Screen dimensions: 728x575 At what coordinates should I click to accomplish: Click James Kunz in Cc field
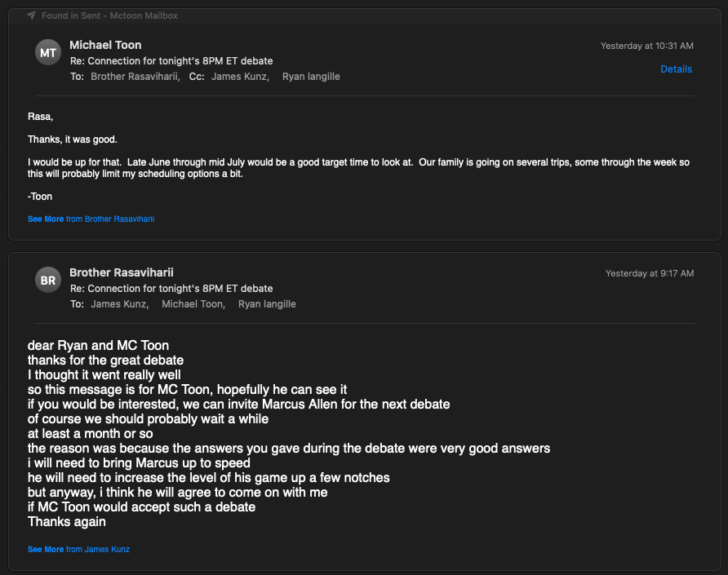tap(241, 77)
